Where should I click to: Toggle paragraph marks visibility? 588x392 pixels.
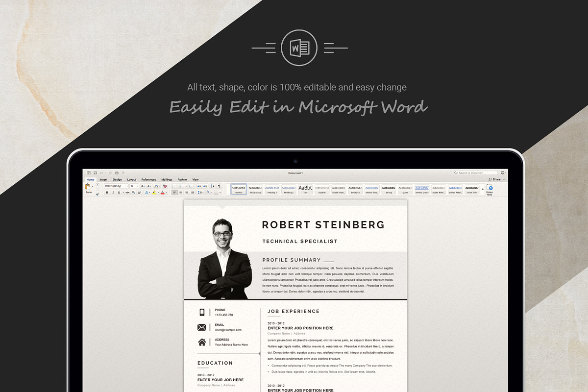(x=220, y=185)
